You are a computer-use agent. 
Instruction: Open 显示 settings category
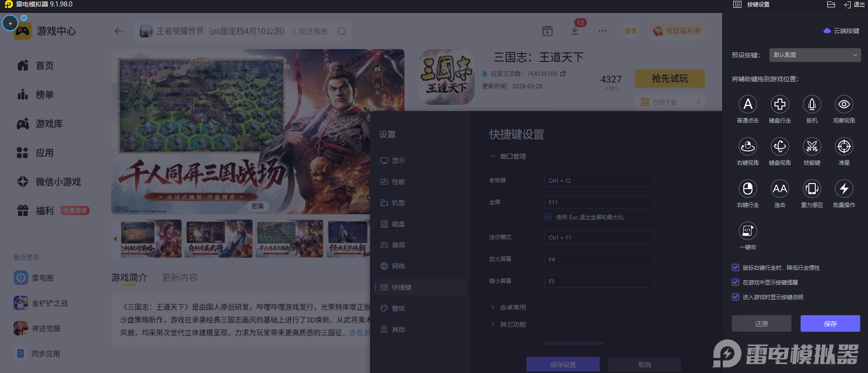coord(420,161)
